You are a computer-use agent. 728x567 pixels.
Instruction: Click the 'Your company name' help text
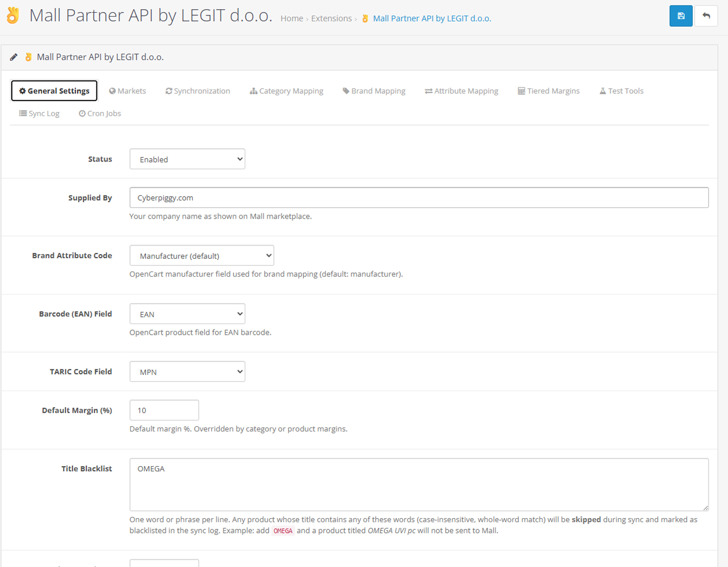(x=221, y=216)
